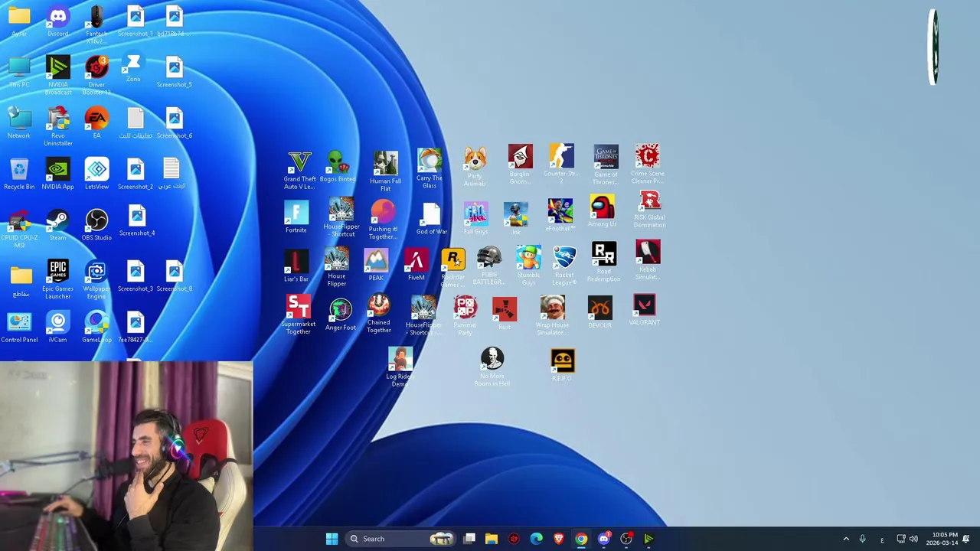Image resolution: width=980 pixels, height=551 pixels.
Task: Select the Screenshot_8 image file
Action: click(174, 276)
